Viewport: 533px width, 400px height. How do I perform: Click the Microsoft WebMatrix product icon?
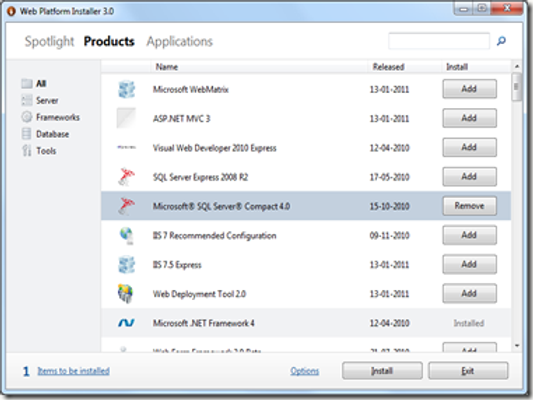pyautogui.click(x=126, y=89)
